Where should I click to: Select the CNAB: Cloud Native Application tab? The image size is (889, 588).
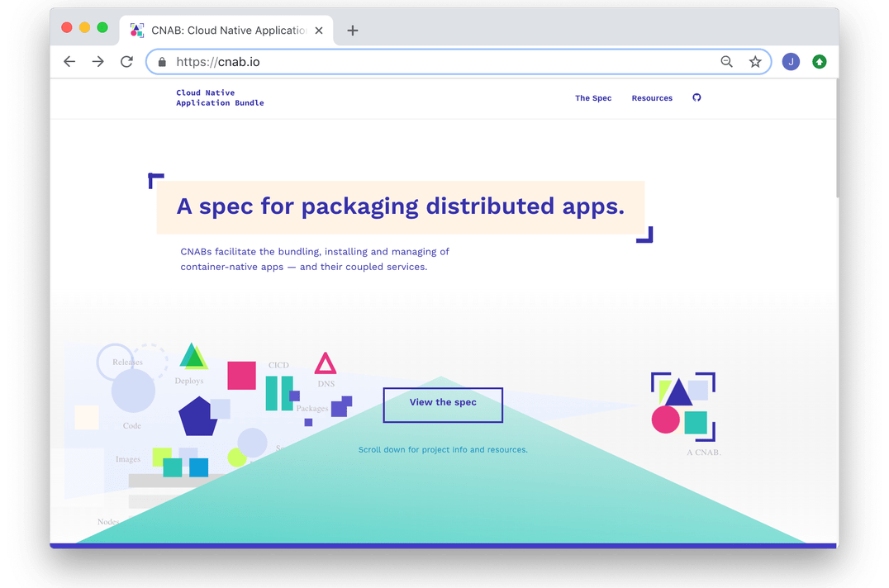(226, 31)
